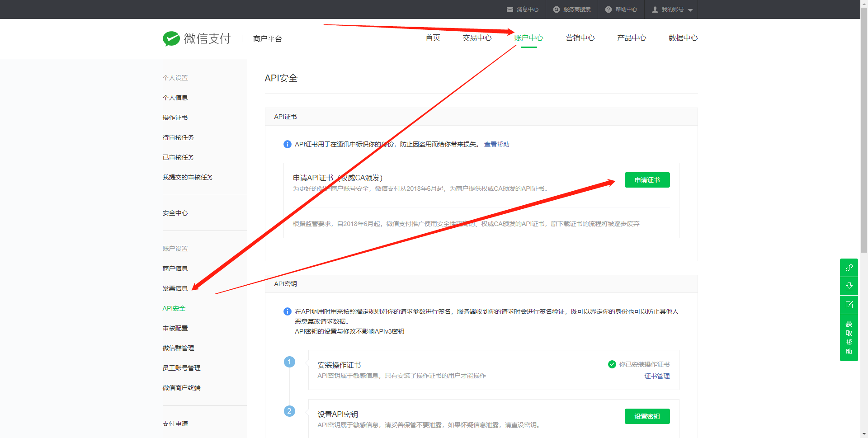This screenshot has height=438, width=868.
Task: Click the edit feedback icon in the floating sidebar
Action: click(x=849, y=305)
